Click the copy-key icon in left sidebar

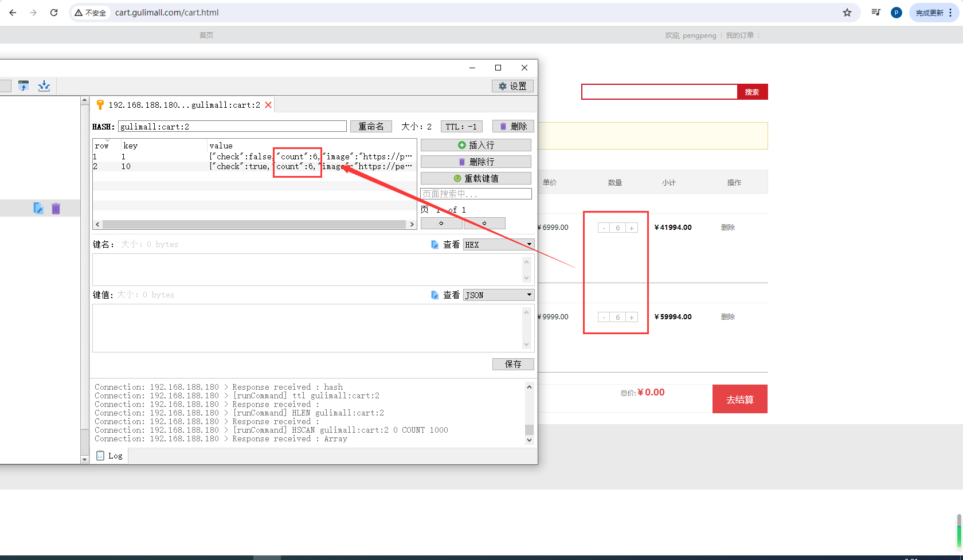[x=38, y=208]
